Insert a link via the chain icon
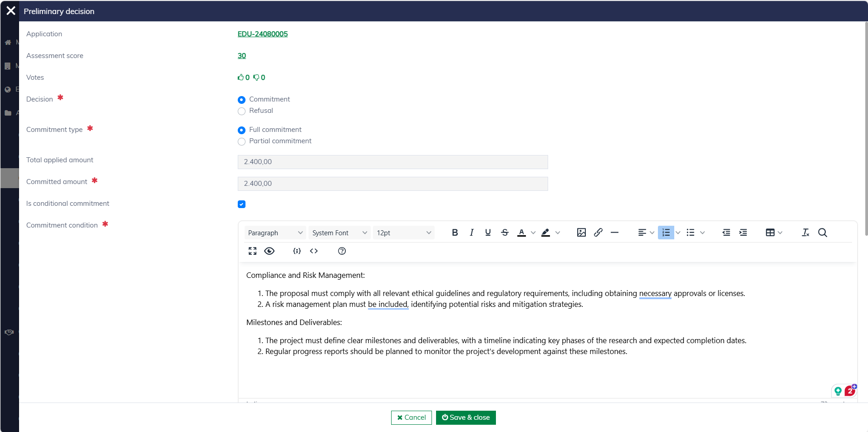 tap(598, 233)
